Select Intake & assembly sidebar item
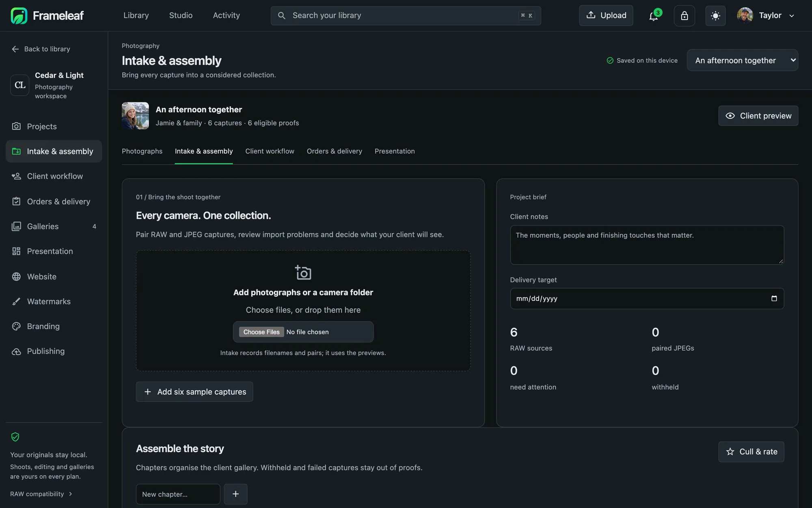This screenshot has width=812, height=508. pos(54,151)
